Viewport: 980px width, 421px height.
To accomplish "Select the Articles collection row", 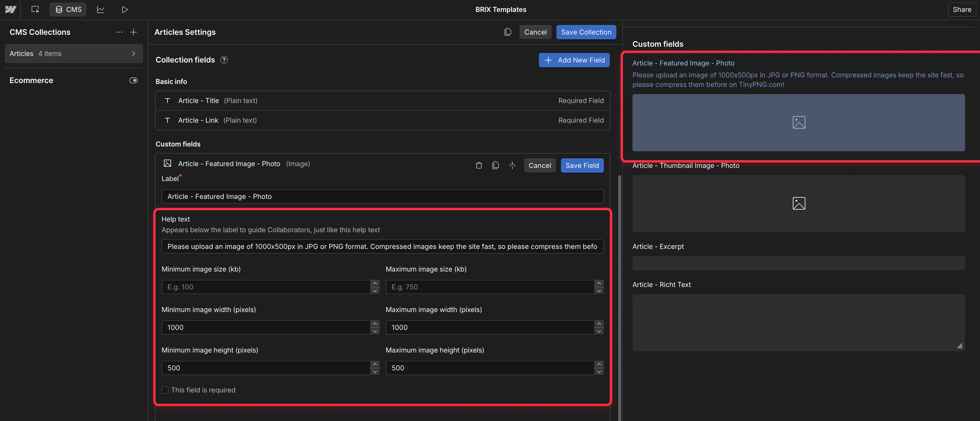I will (x=74, y=54).
